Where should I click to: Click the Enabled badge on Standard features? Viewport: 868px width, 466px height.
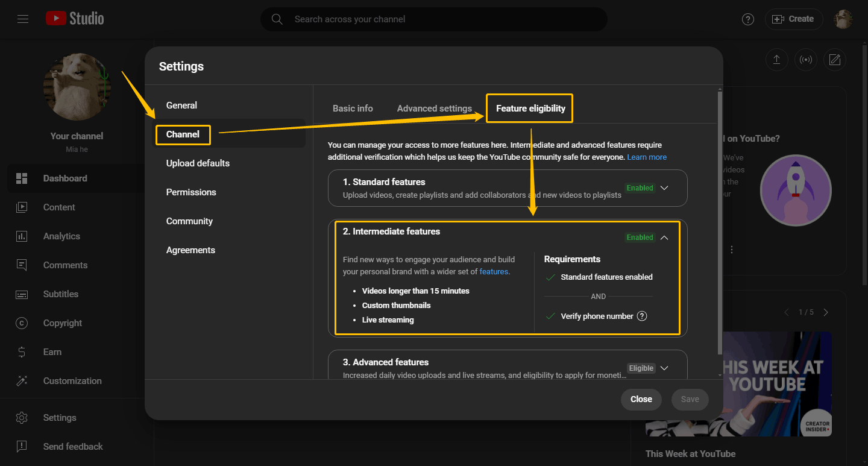click(640, 188)
